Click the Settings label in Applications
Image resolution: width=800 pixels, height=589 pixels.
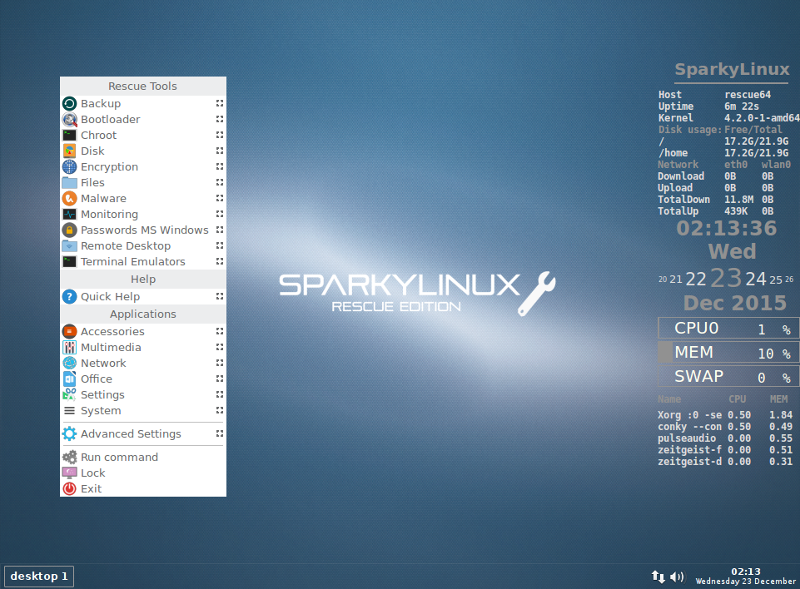tap(103, 395)
